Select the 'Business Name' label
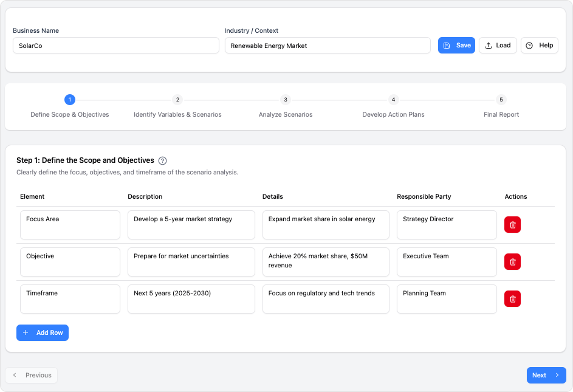573x392 pixels. pos(36,31)
